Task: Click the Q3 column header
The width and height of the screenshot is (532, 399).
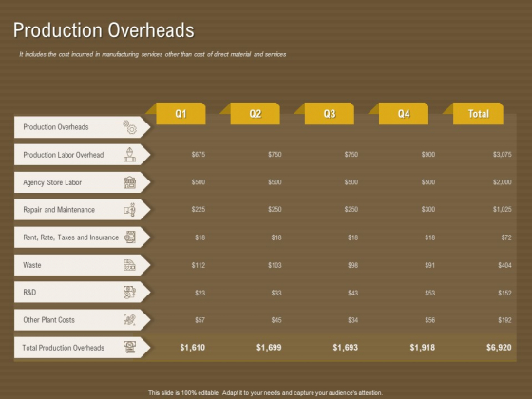Action: point(330,114)
